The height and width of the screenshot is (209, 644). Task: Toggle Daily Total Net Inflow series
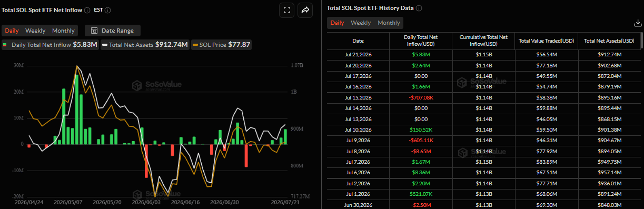click(50, 45)
